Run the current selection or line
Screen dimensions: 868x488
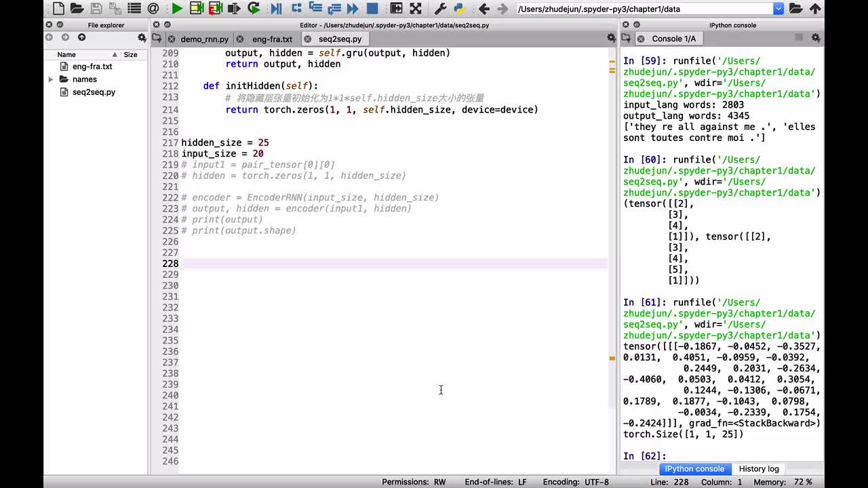point(235,9)
